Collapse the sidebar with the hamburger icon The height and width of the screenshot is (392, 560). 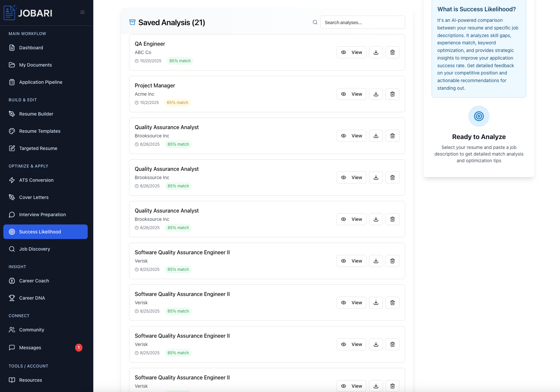click(x=82, y=12)
